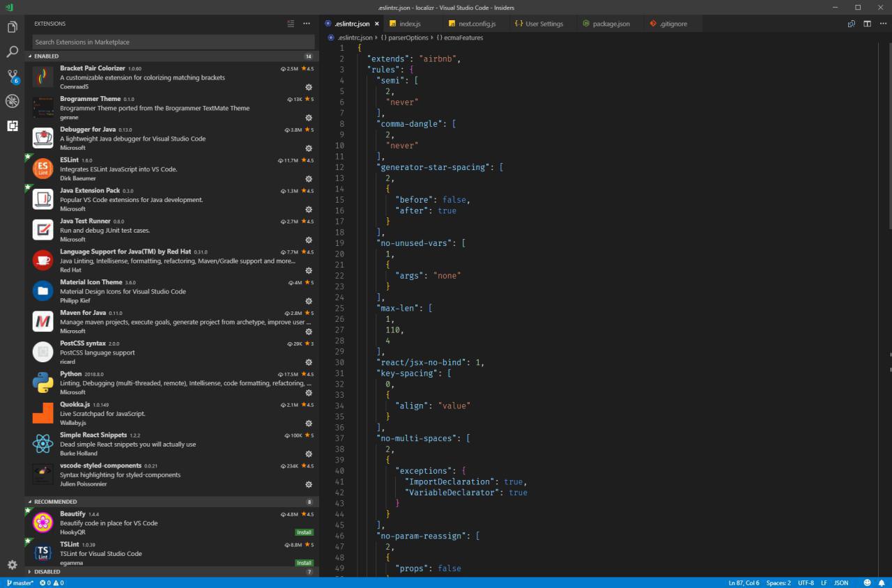
Task: Open problems via errors and warnings count
Action: [52, 582]
